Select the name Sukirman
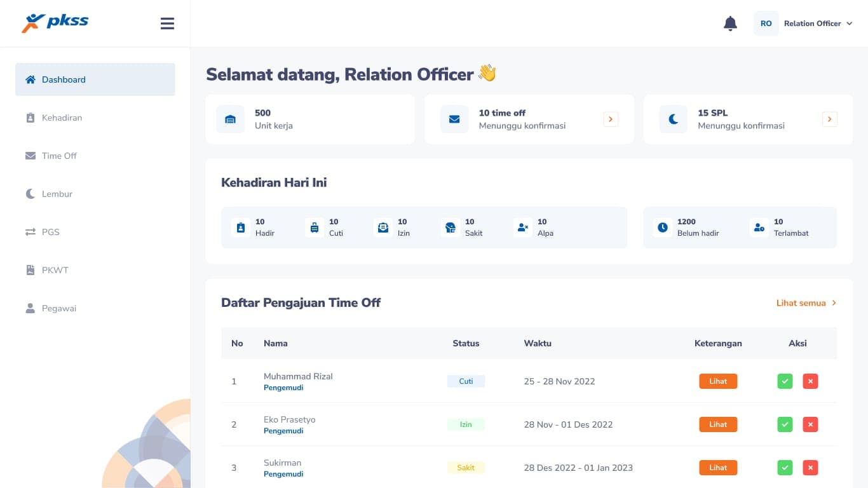Screen dimensions: 868x488 282,463
